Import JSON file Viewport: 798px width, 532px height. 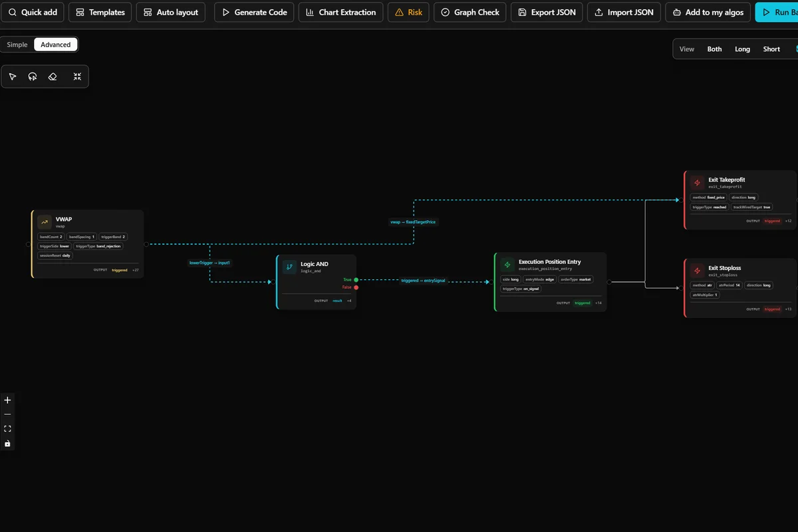click(624, 12)
